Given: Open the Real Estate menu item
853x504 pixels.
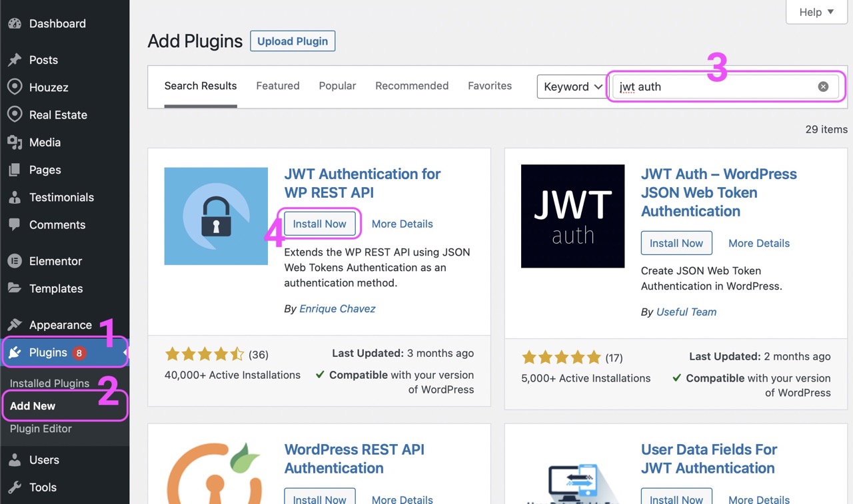Looking at the screenshot, I should (65, 115).
